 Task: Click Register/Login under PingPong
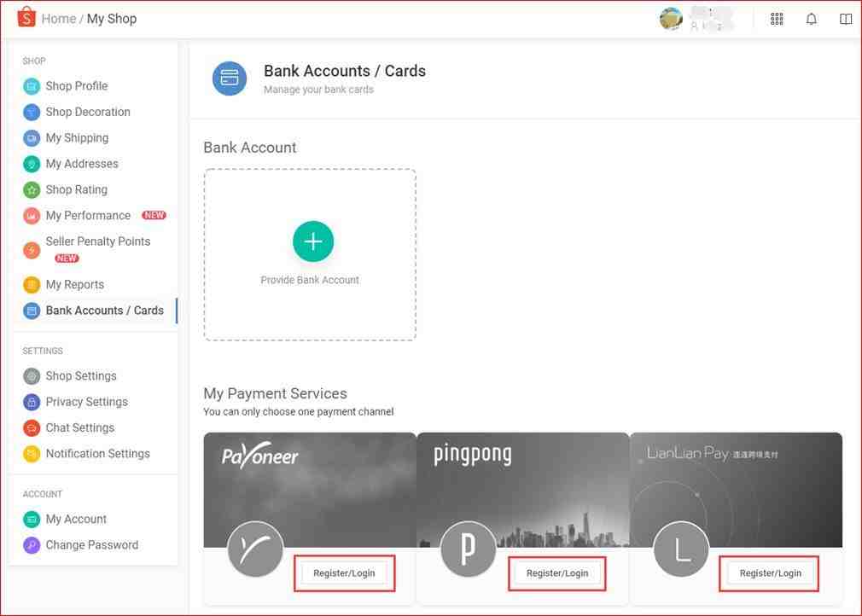pyautogui.click(x=557, y=573)
